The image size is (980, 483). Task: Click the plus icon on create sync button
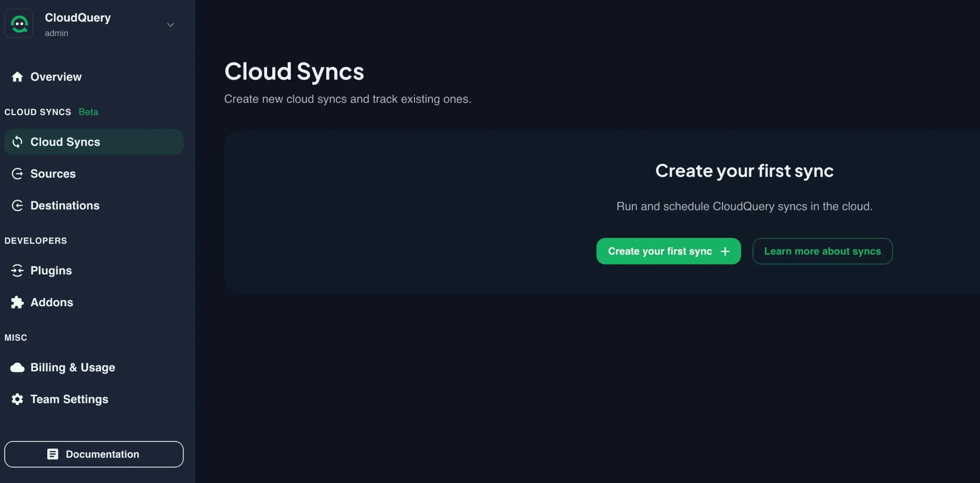click(725, 251)
